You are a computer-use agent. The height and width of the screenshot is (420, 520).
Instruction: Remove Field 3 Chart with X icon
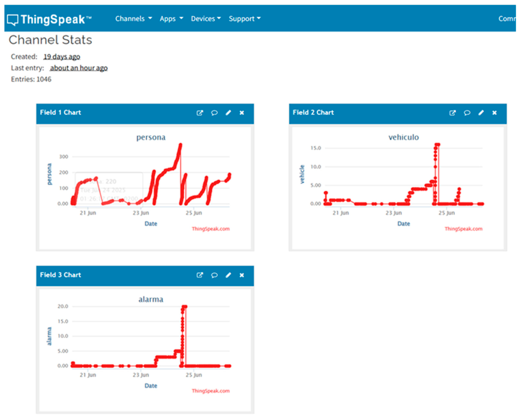click(x=242, y=275)
